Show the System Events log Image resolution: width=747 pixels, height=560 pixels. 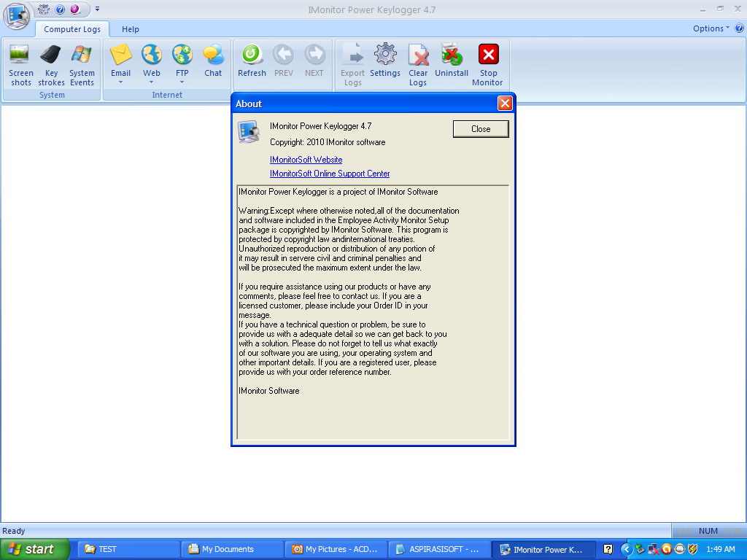82,65
